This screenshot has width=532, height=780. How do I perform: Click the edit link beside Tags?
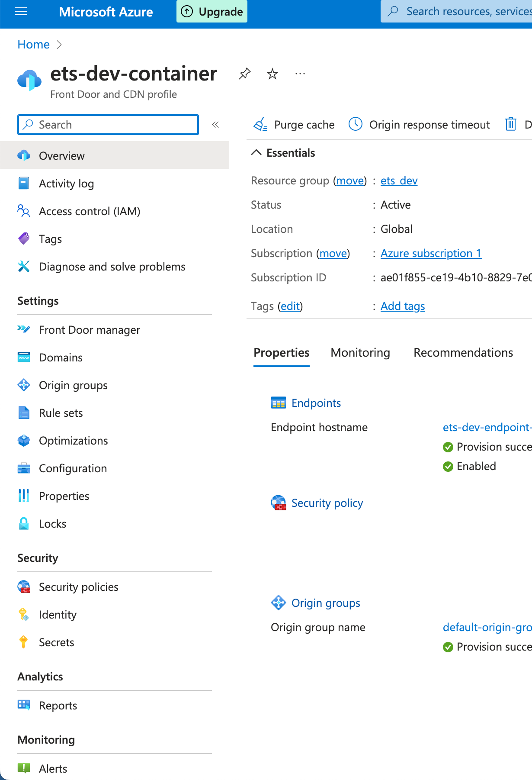290,306
